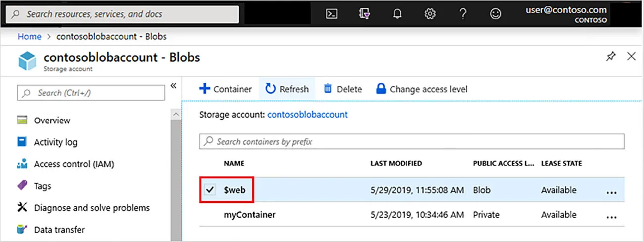644x242 pixels.
Task: Add a new Container
Action: [x=225, y=89]
